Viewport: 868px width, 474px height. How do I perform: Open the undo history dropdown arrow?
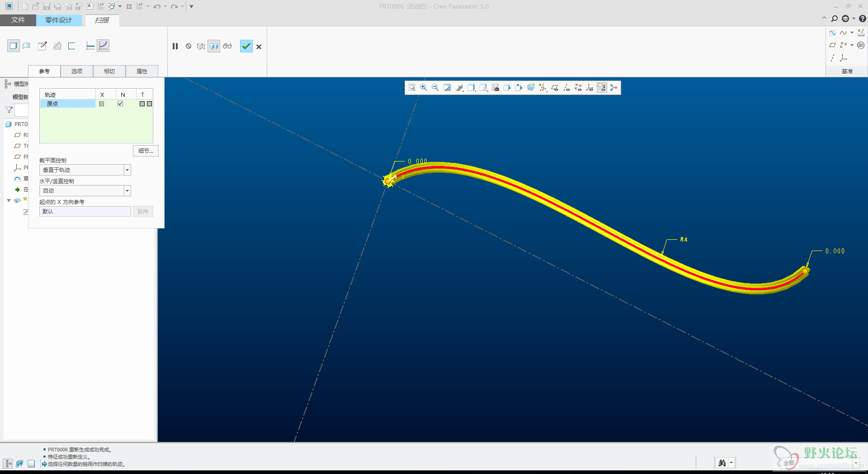[165, 6]
